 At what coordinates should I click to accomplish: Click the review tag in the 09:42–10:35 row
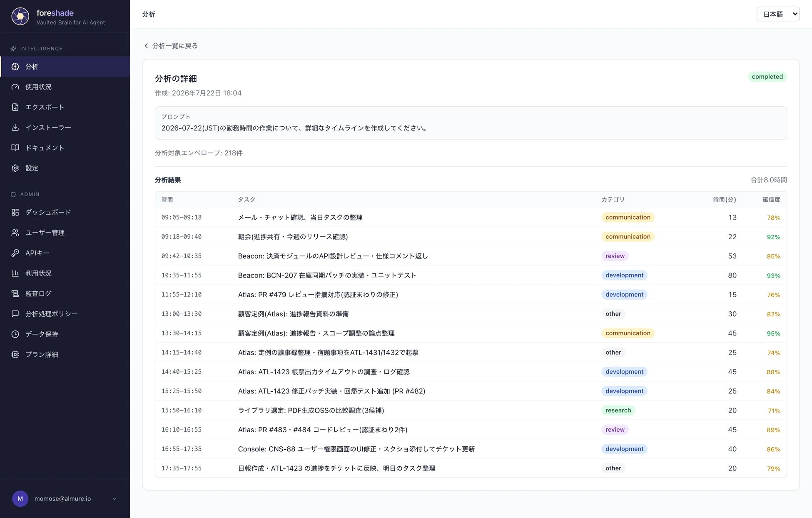[x=615, y=256]
